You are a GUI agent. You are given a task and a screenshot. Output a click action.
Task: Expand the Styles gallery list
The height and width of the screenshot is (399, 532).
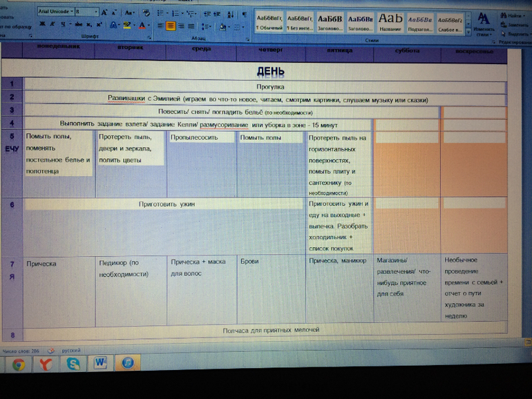pos(468,32)
